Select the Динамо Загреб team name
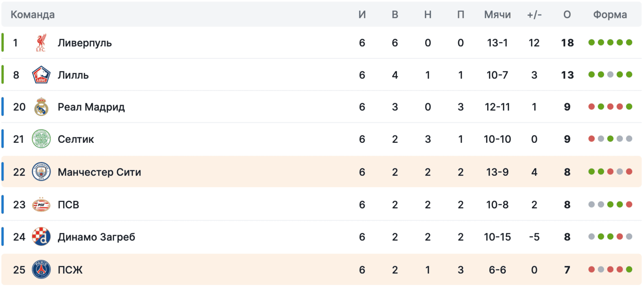Viewport: 644px width, 288px height. (x=96, y=237)
